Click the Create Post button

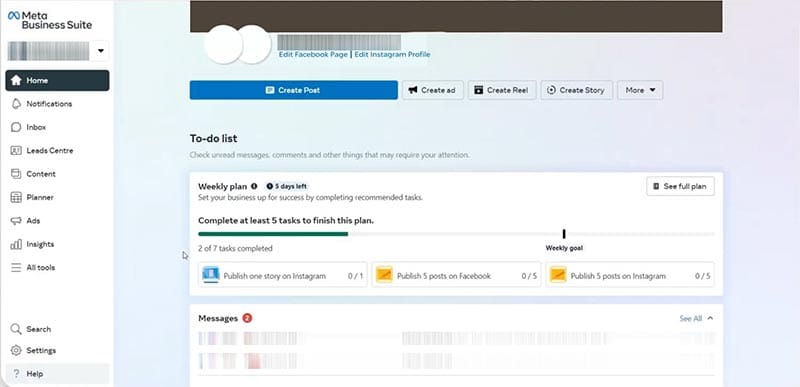293,90
